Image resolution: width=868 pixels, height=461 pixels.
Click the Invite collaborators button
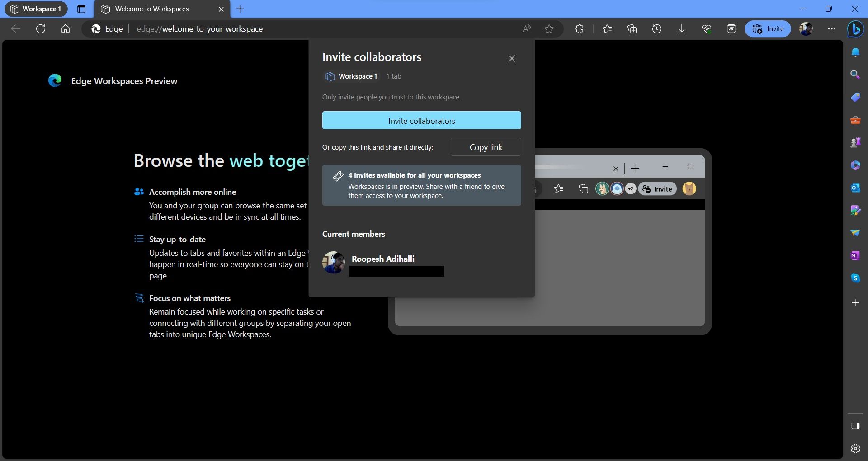(421, 120)
